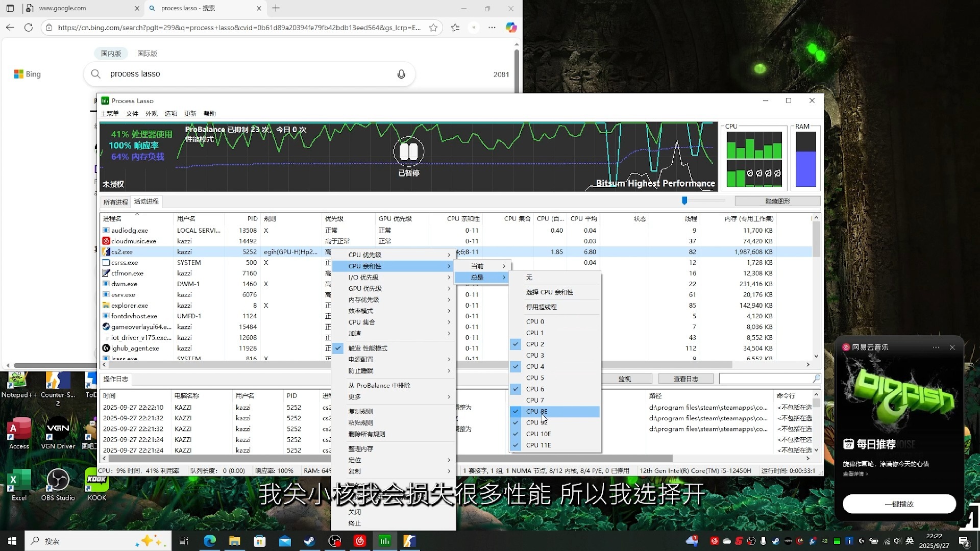Open Notepad++ desktop shortcut

click(x=19, y=385)
